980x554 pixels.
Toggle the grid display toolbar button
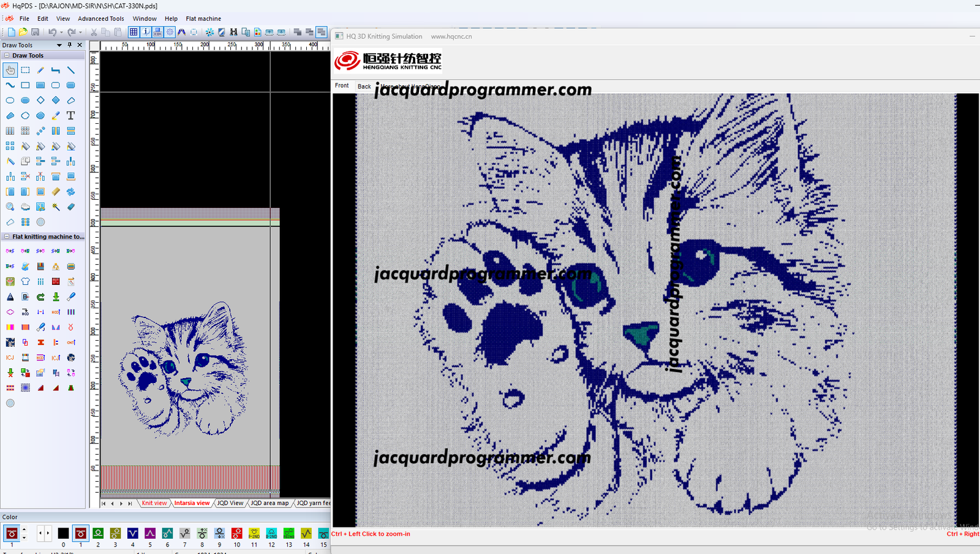click(134, 32)
